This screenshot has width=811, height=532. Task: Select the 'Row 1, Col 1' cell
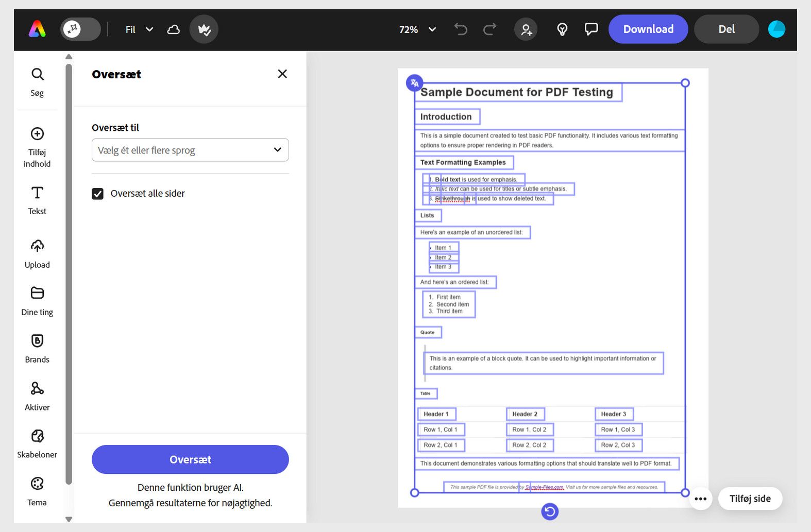click(441, 430)
